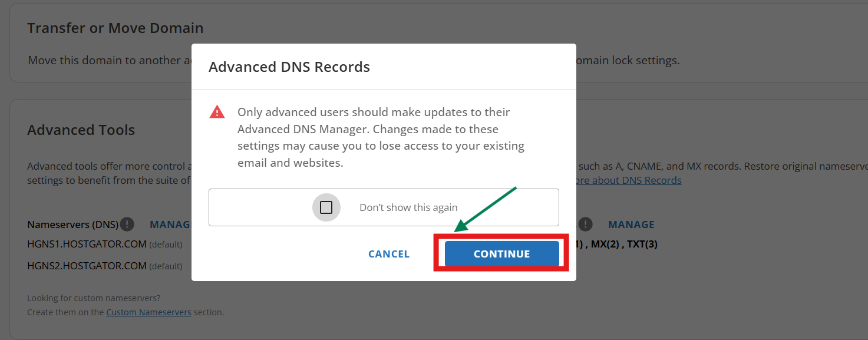
Task: Click the red warning triangle icon
Action: point(217,111)
